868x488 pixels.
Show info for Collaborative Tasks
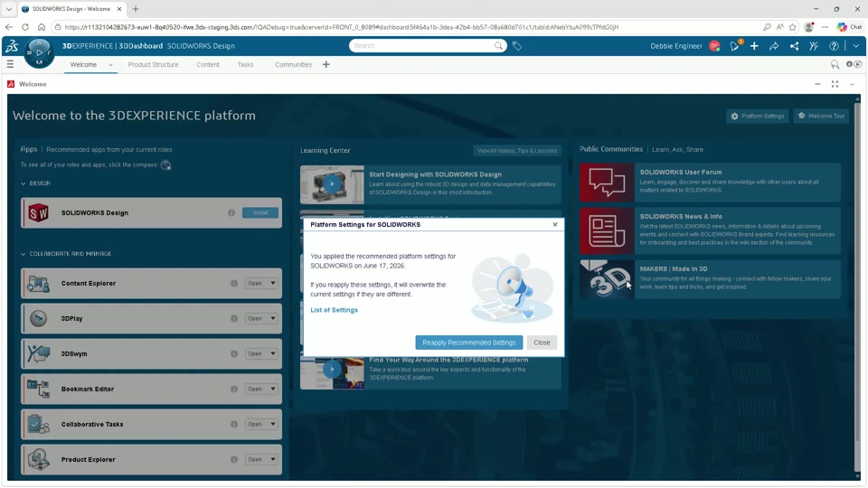point(234,425)
